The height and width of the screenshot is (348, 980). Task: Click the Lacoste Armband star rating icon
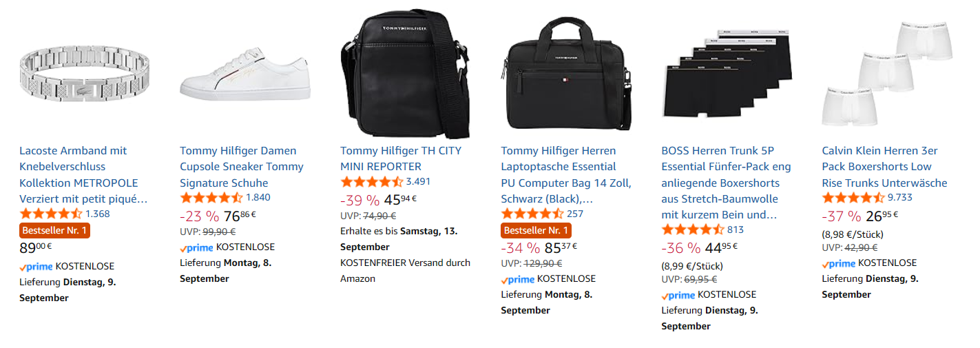[x=50, y=214]
